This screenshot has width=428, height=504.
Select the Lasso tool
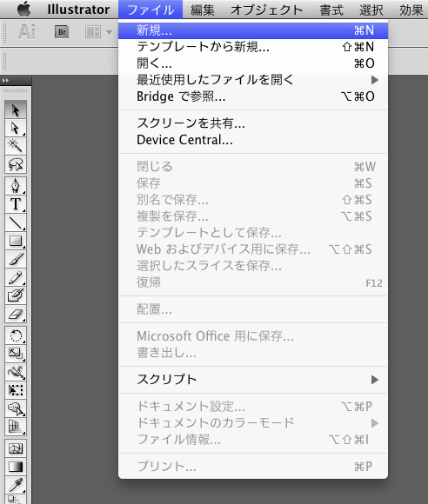coord(16,164)
